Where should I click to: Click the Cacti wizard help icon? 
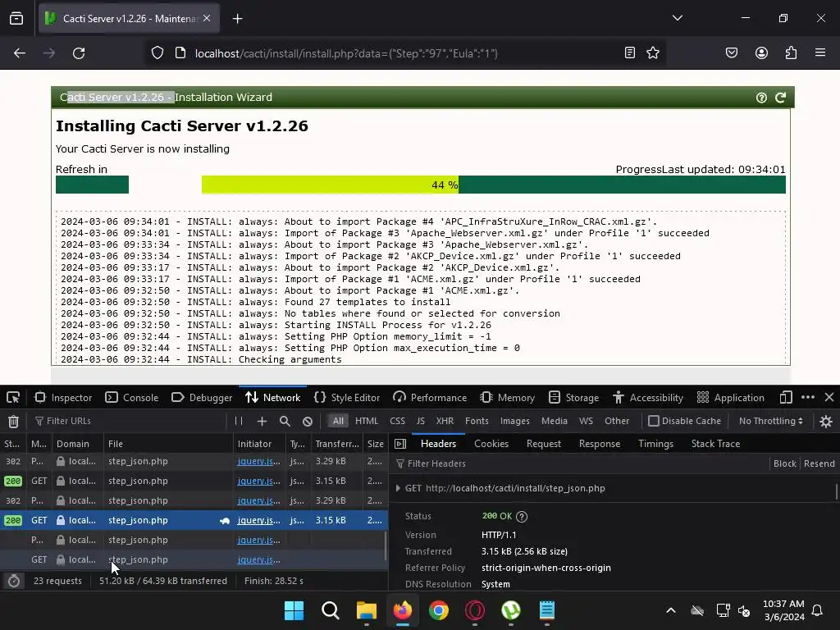[761, 98]
